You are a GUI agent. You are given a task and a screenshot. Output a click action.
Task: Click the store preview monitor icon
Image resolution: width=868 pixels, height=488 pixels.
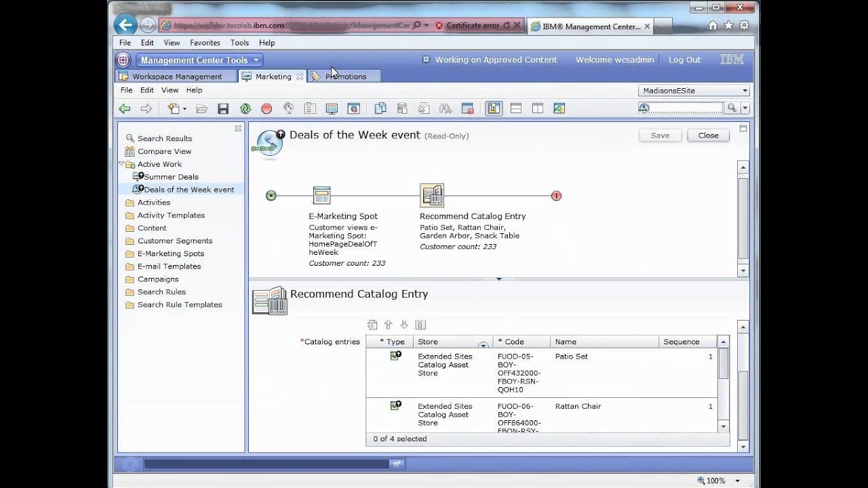(332, 108)
